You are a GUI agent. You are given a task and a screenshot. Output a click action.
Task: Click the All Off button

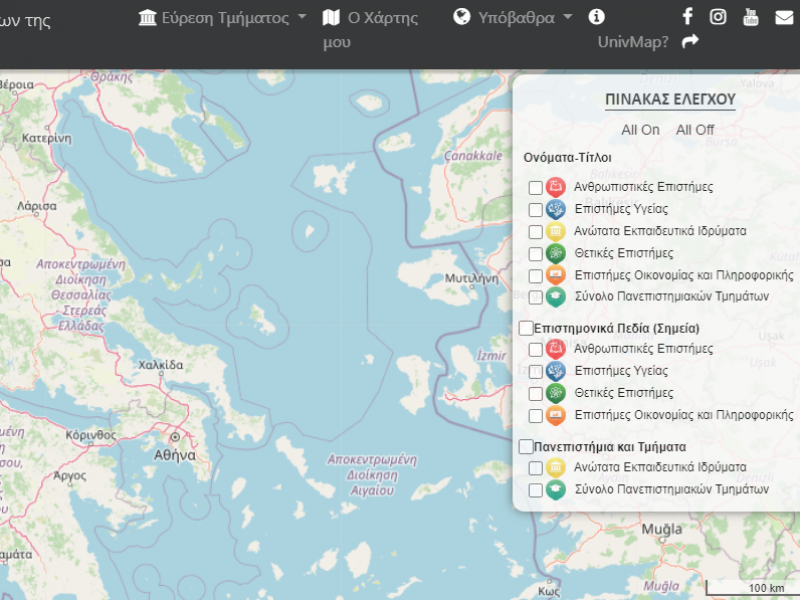pyautogui.click(x=695, y=130)
